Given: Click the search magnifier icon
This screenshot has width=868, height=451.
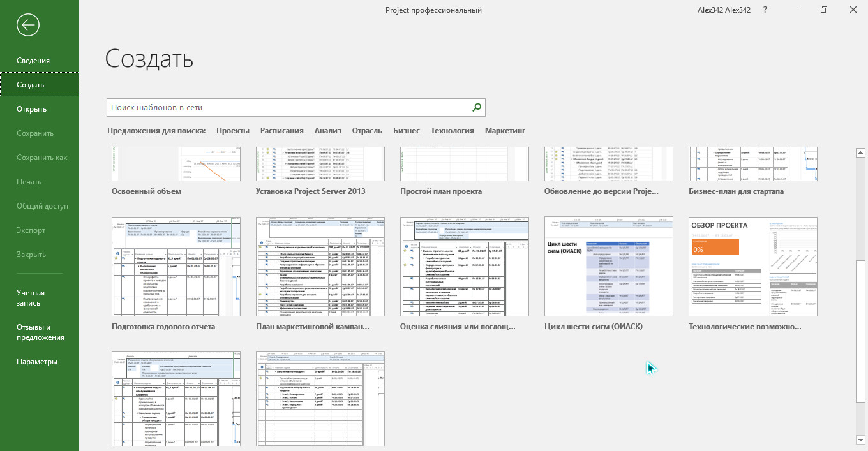Looking at the screenshot, I should coord(476,108).
